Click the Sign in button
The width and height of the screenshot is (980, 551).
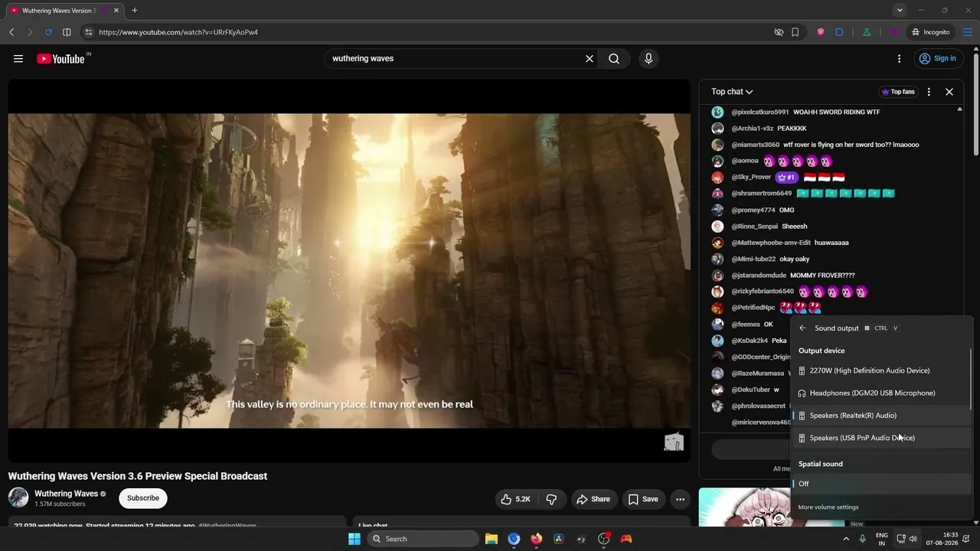tap(938, 59)
